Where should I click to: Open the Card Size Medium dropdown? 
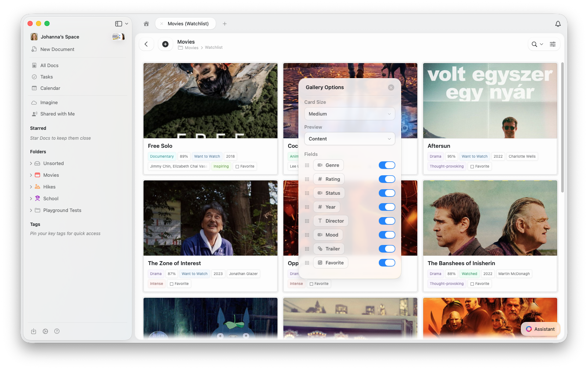click(x=349, y=114)
